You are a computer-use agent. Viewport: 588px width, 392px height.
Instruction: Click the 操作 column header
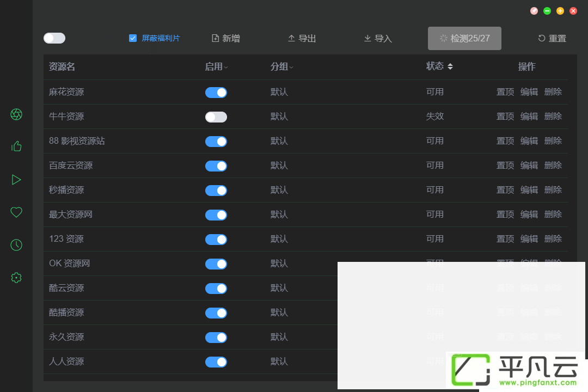pyautogui.click(x=527, y=67)
